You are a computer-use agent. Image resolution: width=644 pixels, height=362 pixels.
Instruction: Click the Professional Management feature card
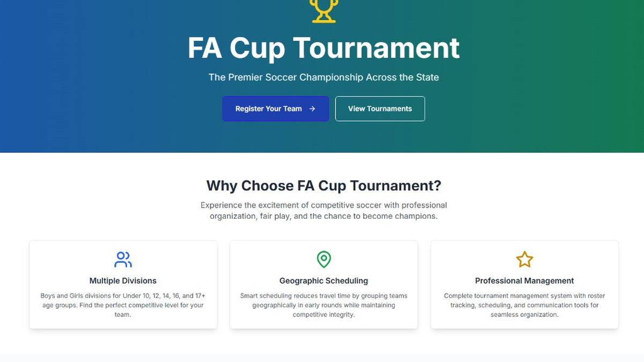pyautogui.click(x=524, y=284)
